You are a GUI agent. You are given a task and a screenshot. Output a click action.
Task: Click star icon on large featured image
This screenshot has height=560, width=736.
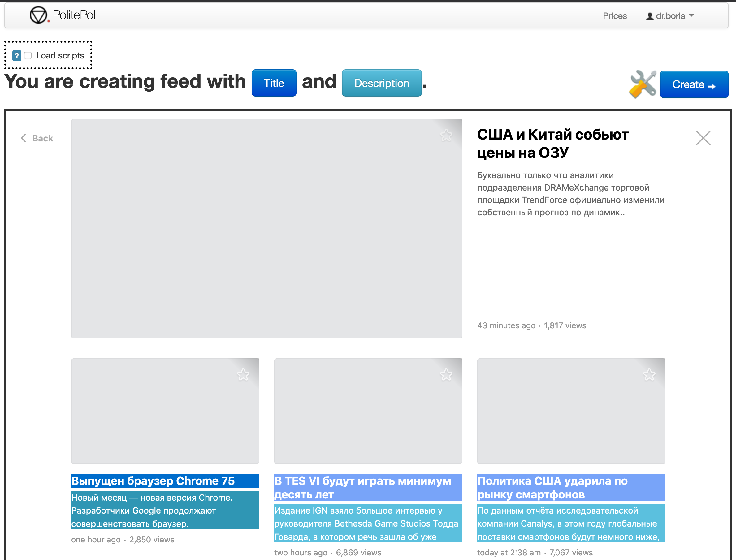point(446,135)
